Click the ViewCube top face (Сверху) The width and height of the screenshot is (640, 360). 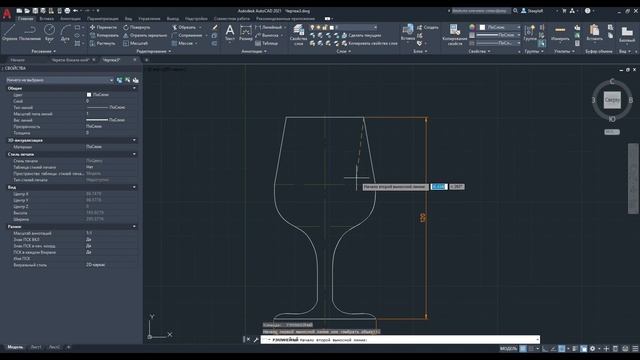click(x=612, y=100)
